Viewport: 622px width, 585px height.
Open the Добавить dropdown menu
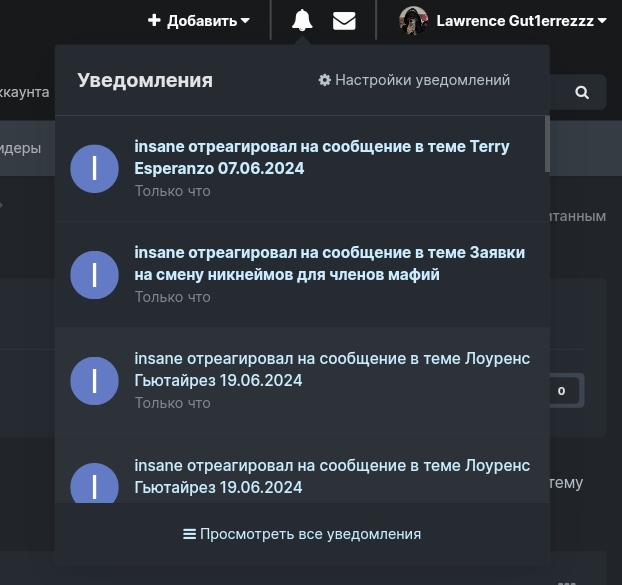tap(198, 21)
